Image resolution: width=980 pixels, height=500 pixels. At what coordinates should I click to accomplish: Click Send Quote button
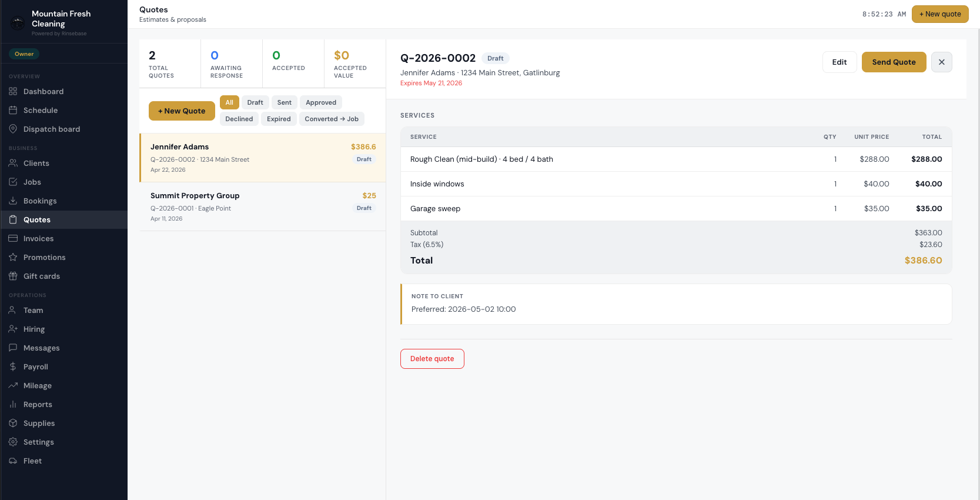[894, 62]
